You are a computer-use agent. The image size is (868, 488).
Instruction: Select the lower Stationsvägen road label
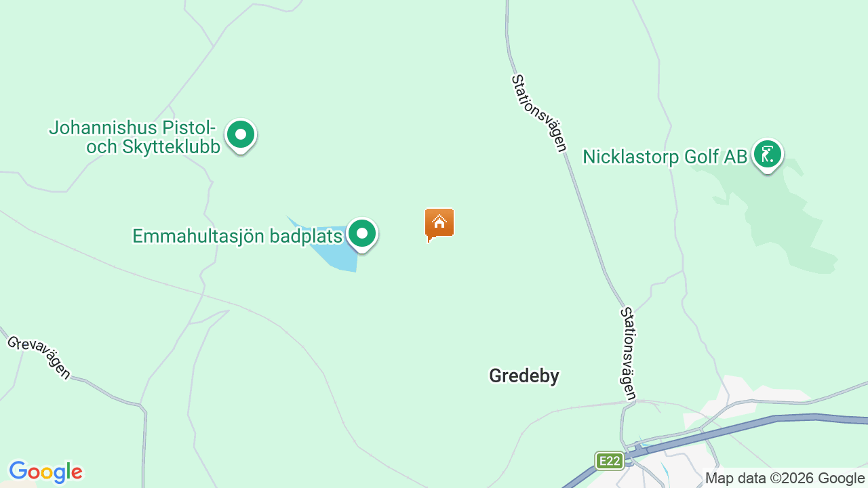(628, 353)
